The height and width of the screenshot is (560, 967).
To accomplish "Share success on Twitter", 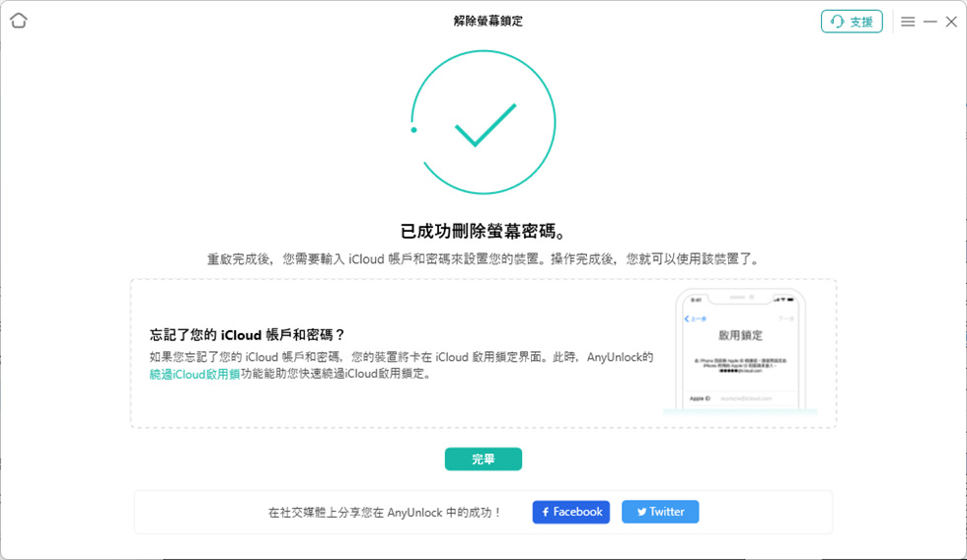I will click(660, 512).
